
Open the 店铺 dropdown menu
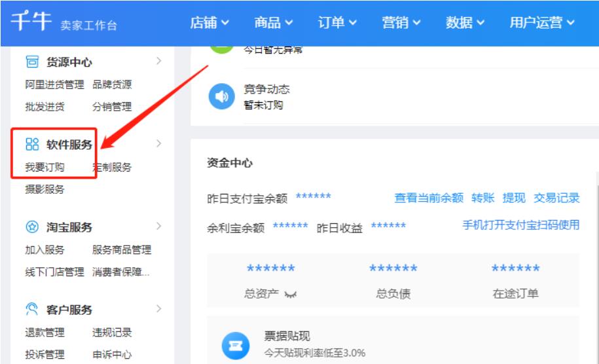pyautogui.click(x=209, y=22)
